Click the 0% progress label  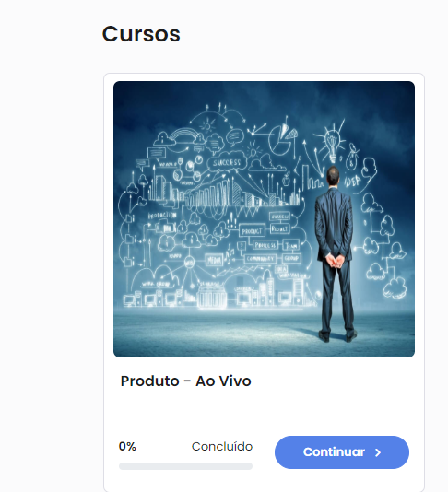127,446
